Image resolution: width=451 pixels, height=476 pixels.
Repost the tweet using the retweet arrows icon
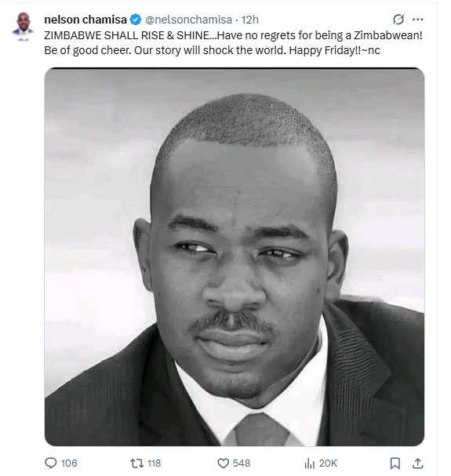pos(136,463)
